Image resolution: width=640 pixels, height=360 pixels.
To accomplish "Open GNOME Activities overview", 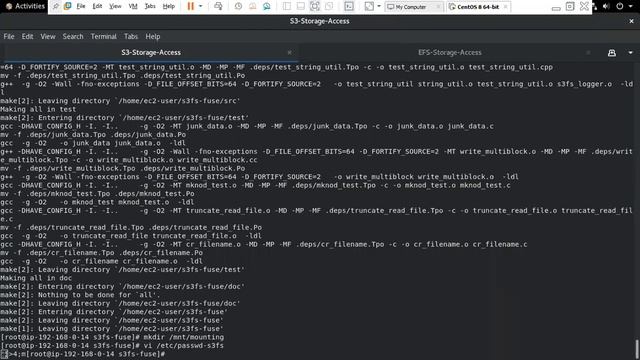I will [x=25, y=6].
